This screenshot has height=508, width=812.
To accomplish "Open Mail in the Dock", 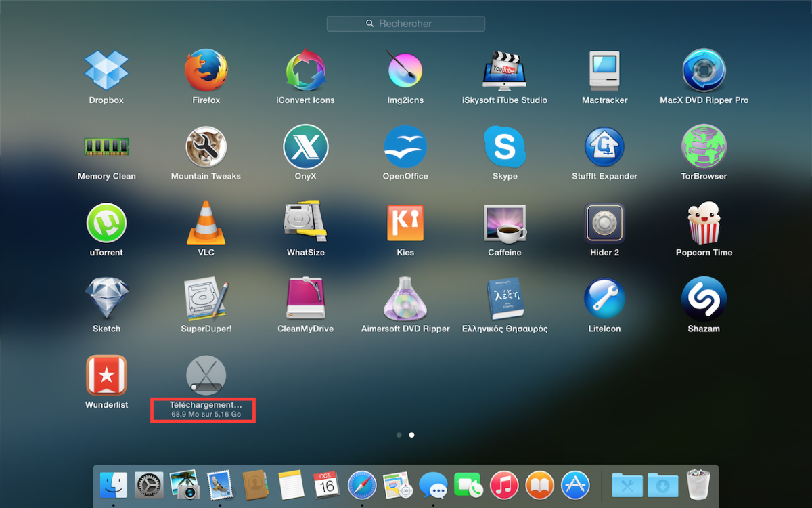I will pos(220,485).
